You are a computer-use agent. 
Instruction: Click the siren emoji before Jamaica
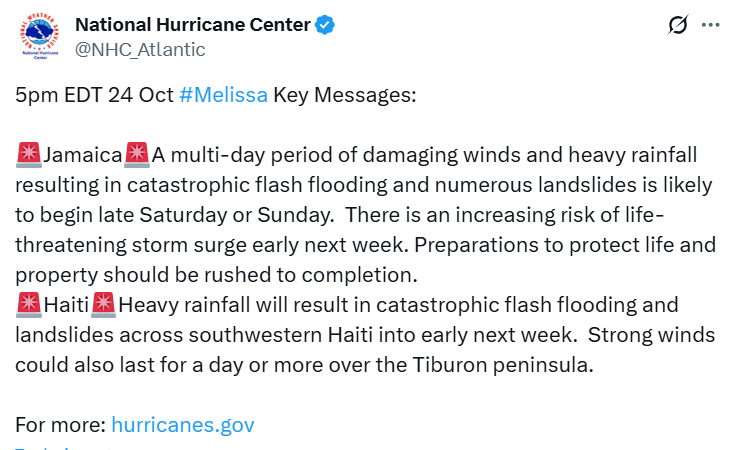click(x=28, y=155)
